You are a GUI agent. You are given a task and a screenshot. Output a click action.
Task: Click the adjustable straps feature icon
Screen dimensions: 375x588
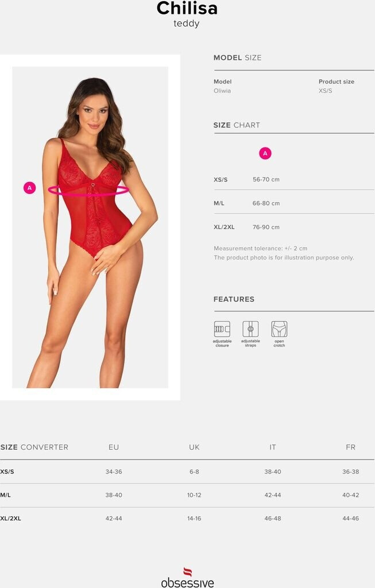[x=250, y=329]
